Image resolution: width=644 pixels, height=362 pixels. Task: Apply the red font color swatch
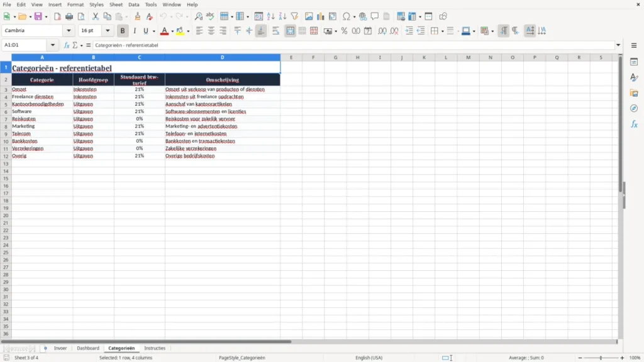(x=164, y=31)
